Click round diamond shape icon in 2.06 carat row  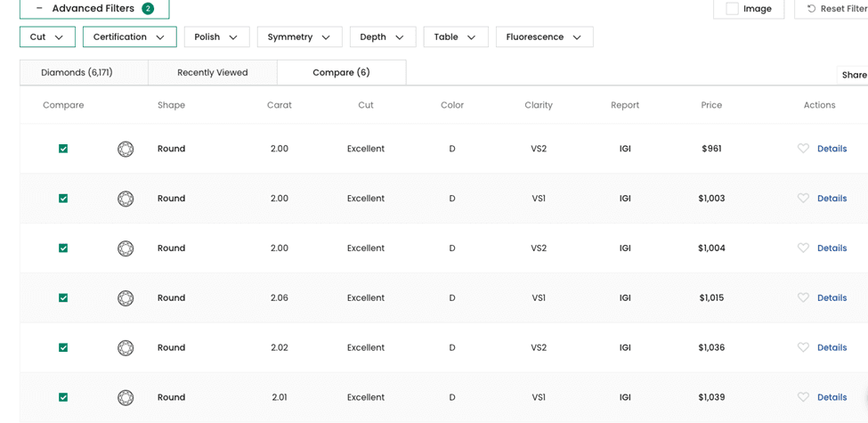pos(126,298)
